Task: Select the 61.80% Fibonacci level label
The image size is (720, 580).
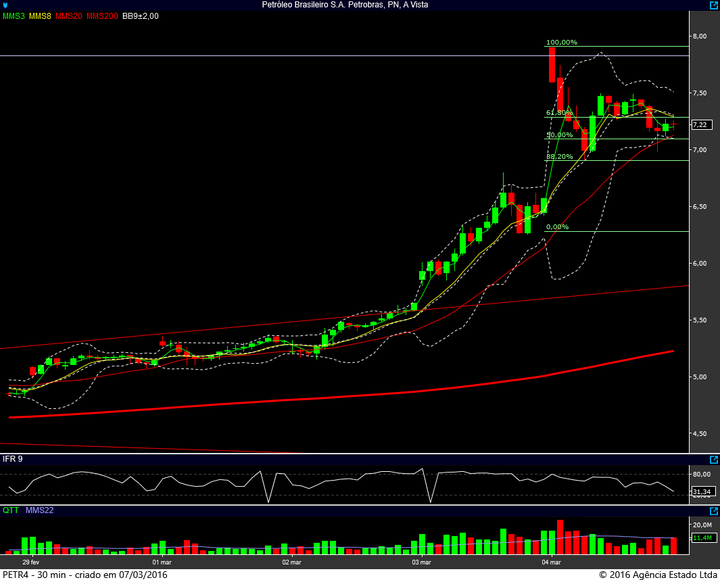Action: [559, 113]
